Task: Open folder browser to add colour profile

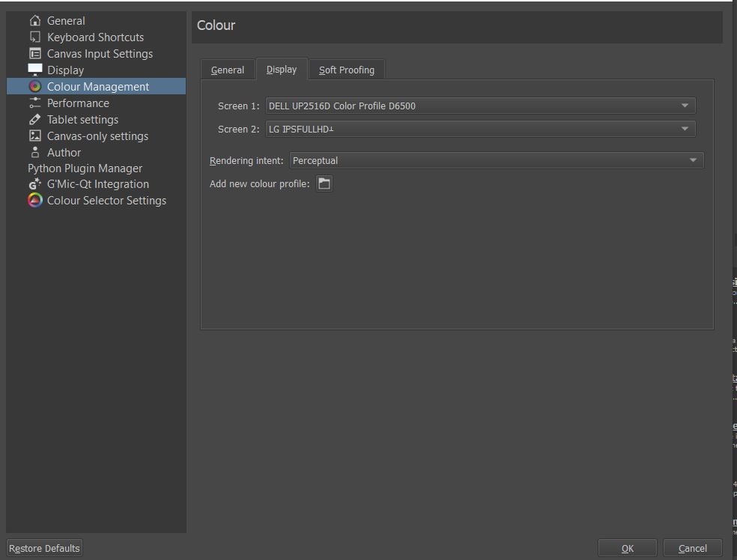Action: tap(324, 183)
